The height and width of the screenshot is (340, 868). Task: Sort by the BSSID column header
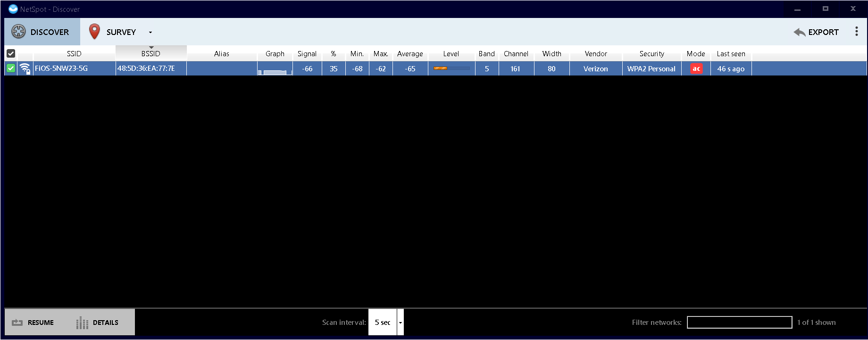click(151, 54)
